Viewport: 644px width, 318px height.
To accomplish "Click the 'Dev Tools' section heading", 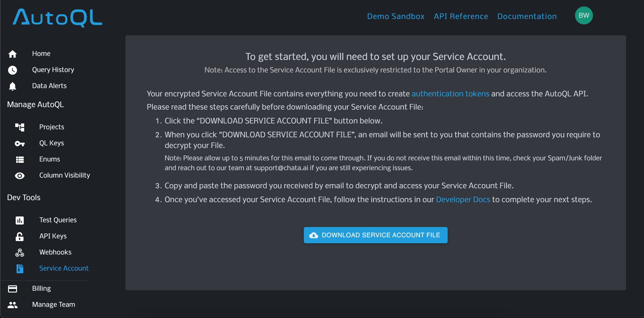I will click(24, 197).
